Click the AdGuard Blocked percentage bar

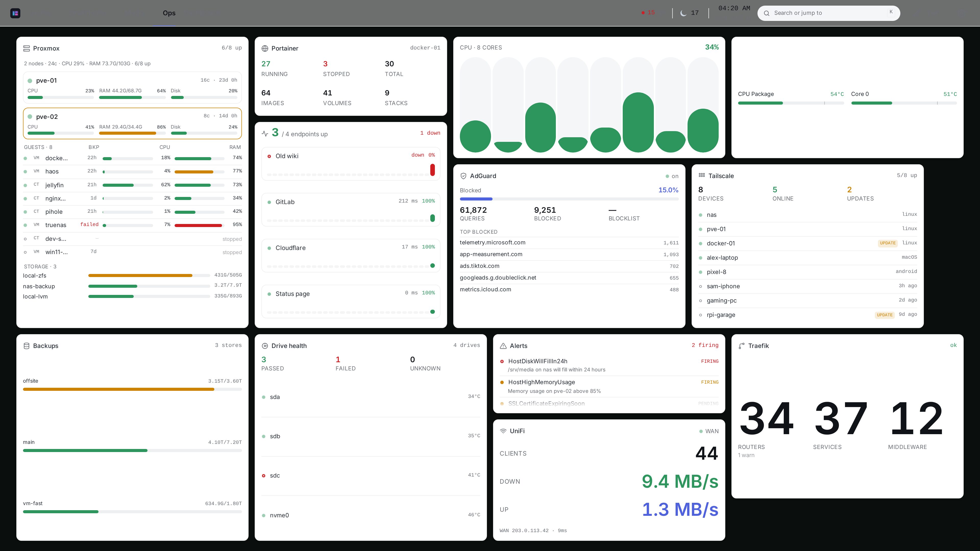[569, 199]
